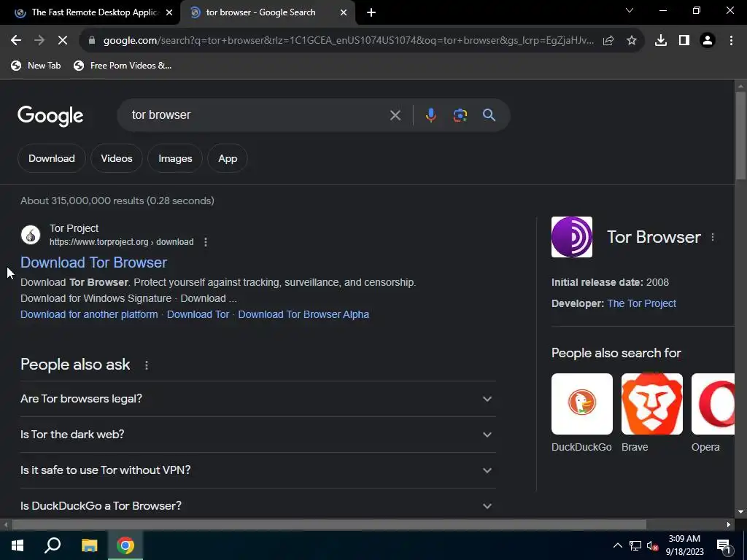
Task: Open Tor Browser panel more options
Action: point(713,237)
